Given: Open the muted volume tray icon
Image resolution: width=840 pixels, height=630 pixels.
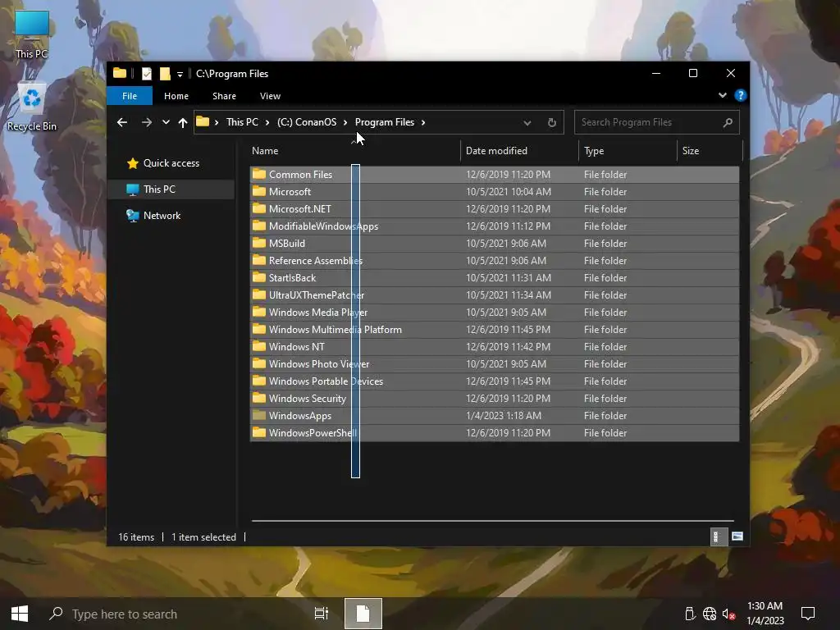Looking at the screenshot, I should click(728, 614).
